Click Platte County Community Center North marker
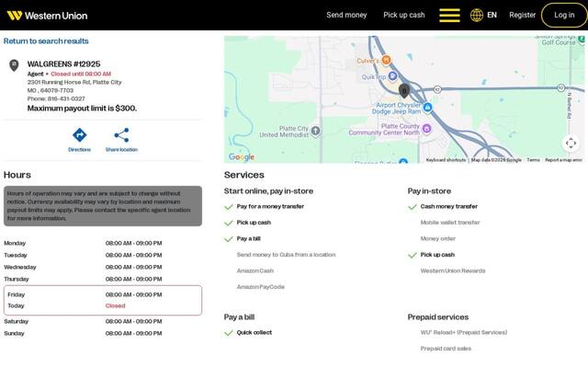The width and height of the screenshot is (588, 368). (x=426, y=129)
